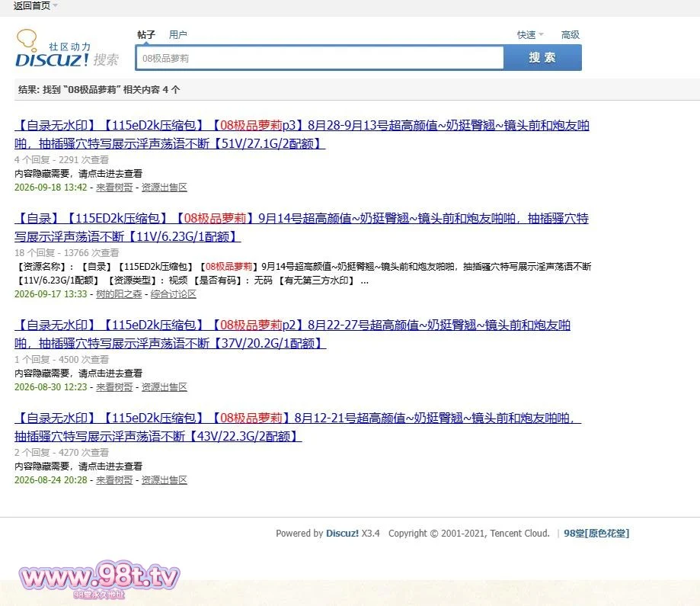
Task: Select the 帖子 search tab
Action: tap(146, 34)
